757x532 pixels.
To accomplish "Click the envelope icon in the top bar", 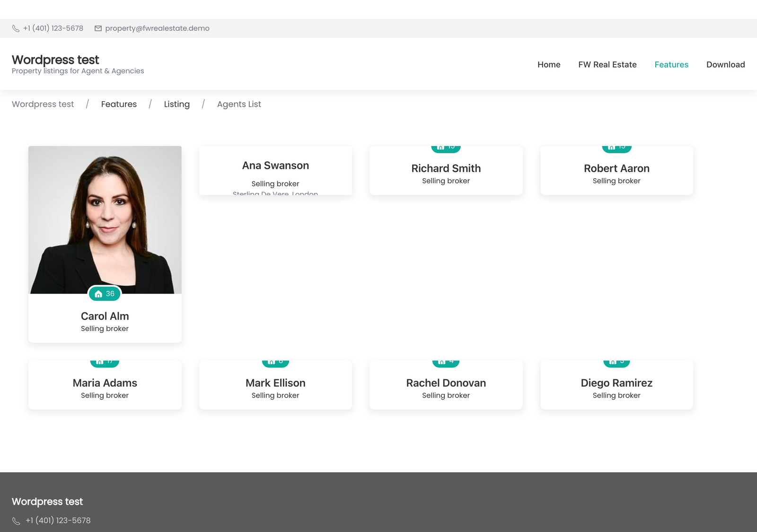I will tap(98, 28).
